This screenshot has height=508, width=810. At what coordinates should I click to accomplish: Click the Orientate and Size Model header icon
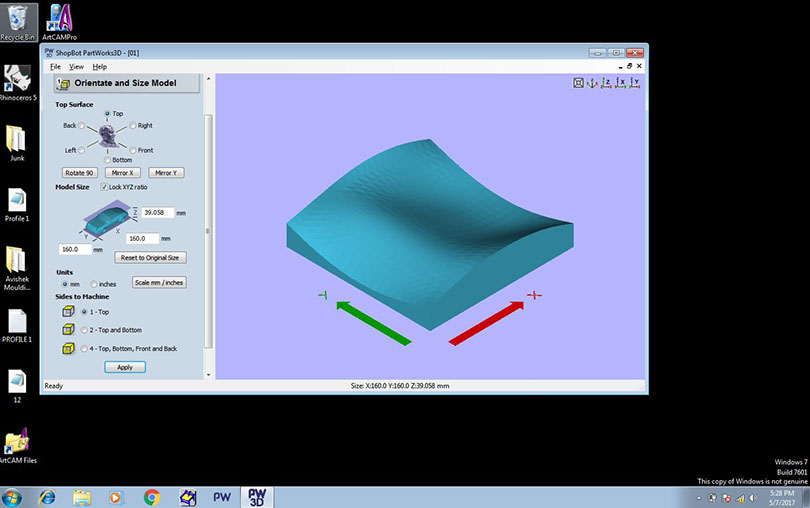[x=64, y=83]
